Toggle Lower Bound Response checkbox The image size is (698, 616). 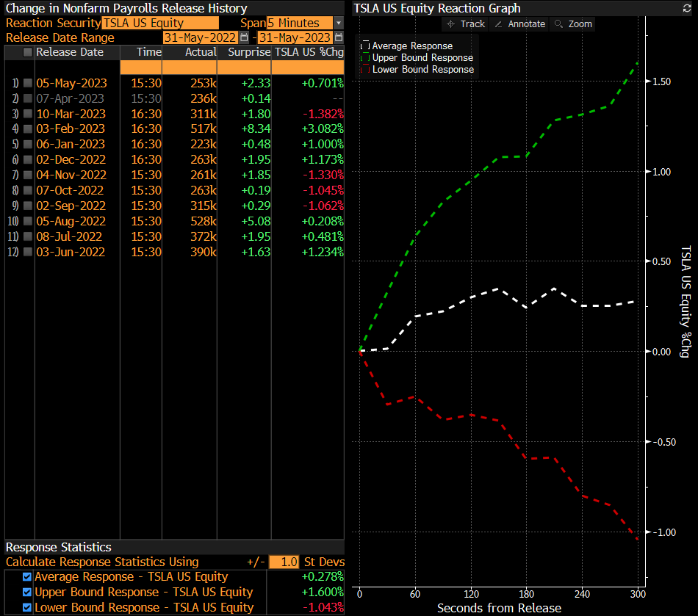[x=27, y=608]
